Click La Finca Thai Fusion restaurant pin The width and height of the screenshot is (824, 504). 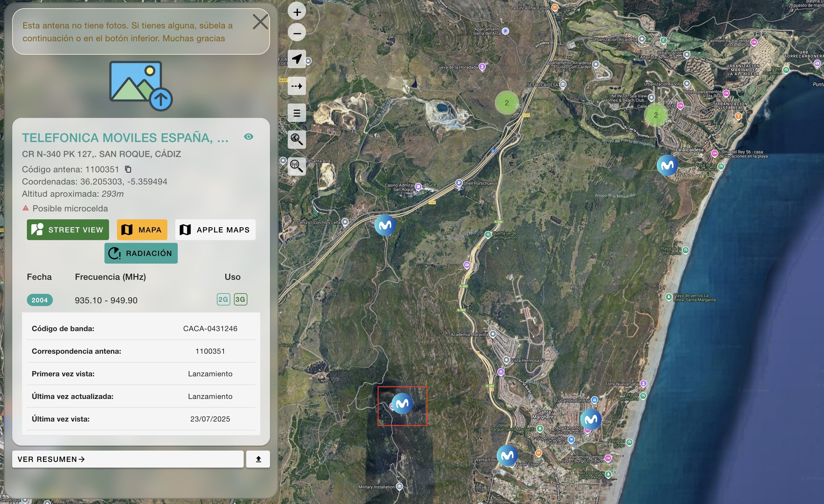[555, 7]
